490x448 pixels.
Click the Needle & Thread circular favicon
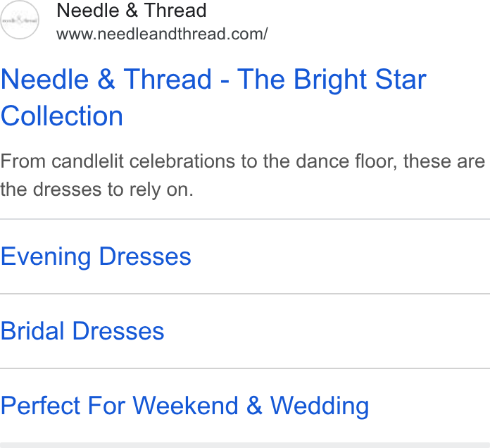tap(20, 20)
